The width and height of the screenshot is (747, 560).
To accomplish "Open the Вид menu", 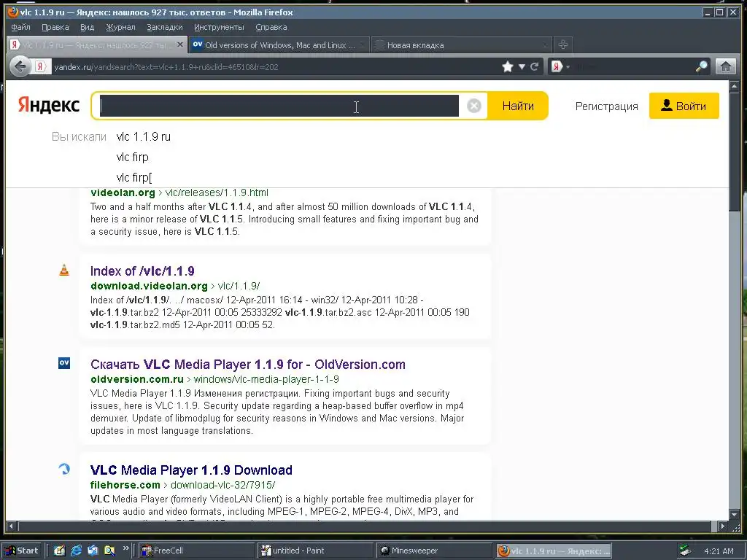I will coord(88,27).
